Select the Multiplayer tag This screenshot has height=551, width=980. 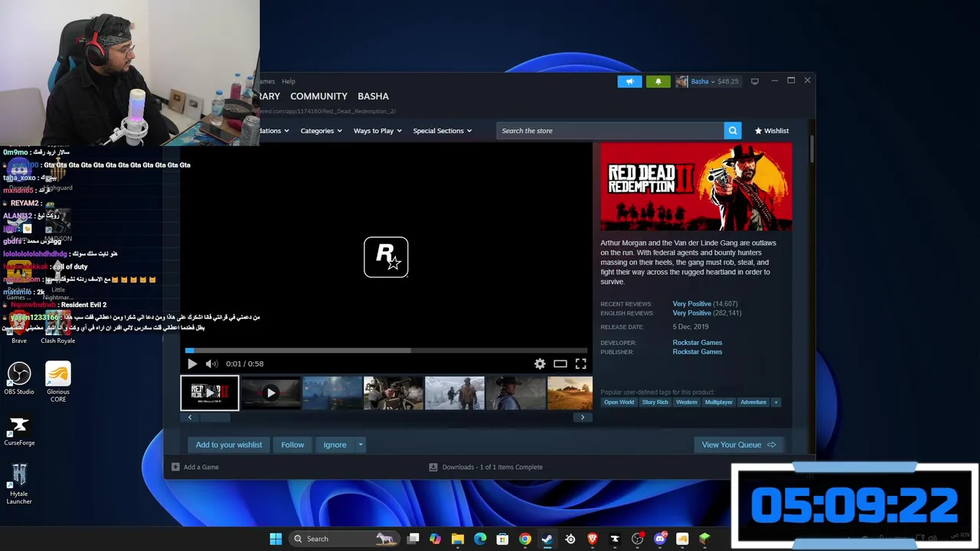click(x=718, y=402)
